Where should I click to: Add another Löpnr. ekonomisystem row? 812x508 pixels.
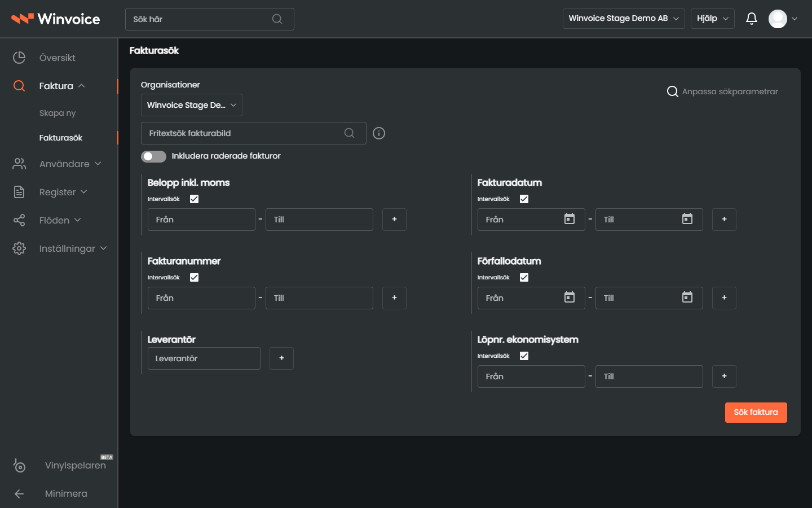coord(724,376)
